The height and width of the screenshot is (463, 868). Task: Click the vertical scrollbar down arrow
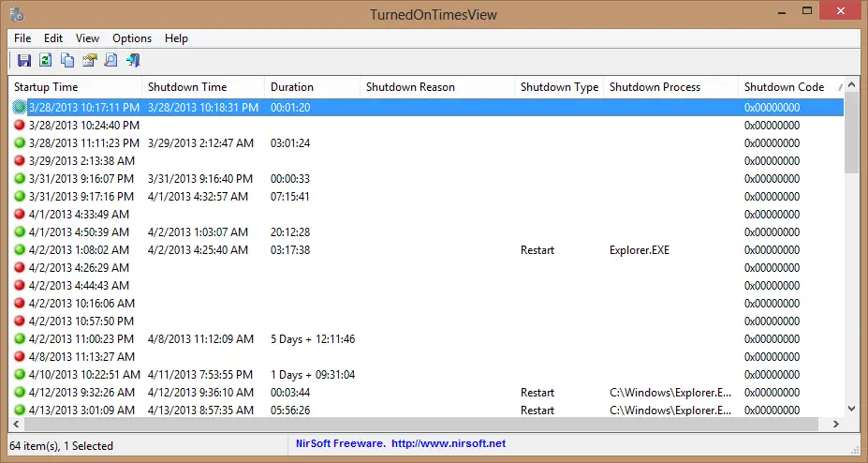coord(852,409)
